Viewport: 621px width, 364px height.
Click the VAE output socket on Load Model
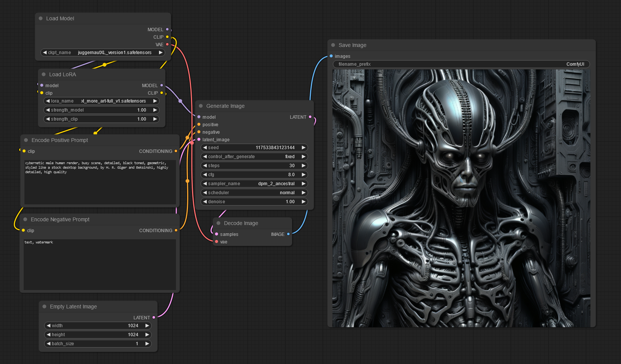coord(167,44)
